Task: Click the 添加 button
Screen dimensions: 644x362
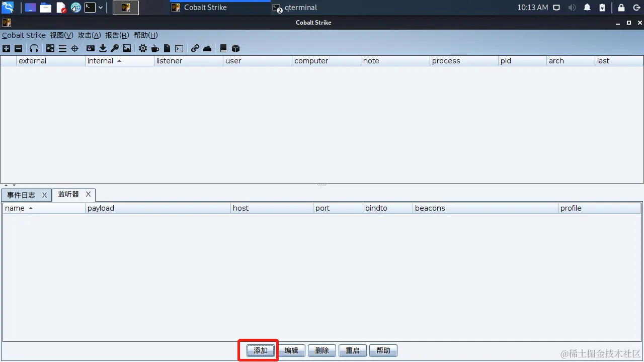Action: pos(261,350)
